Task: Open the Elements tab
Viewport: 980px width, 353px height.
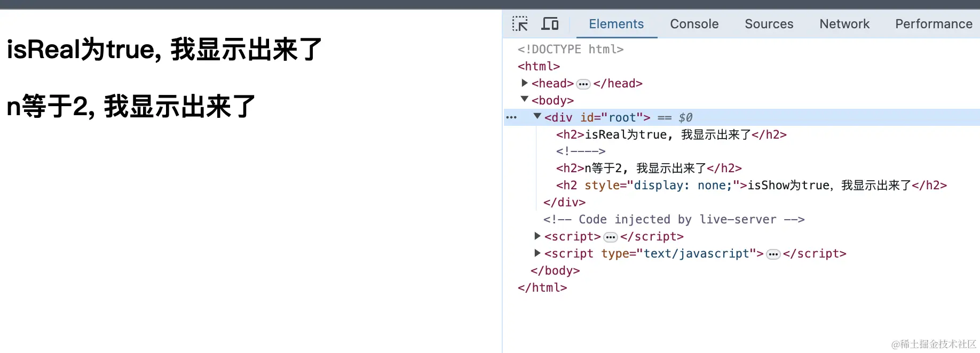Action: point(617,24)
